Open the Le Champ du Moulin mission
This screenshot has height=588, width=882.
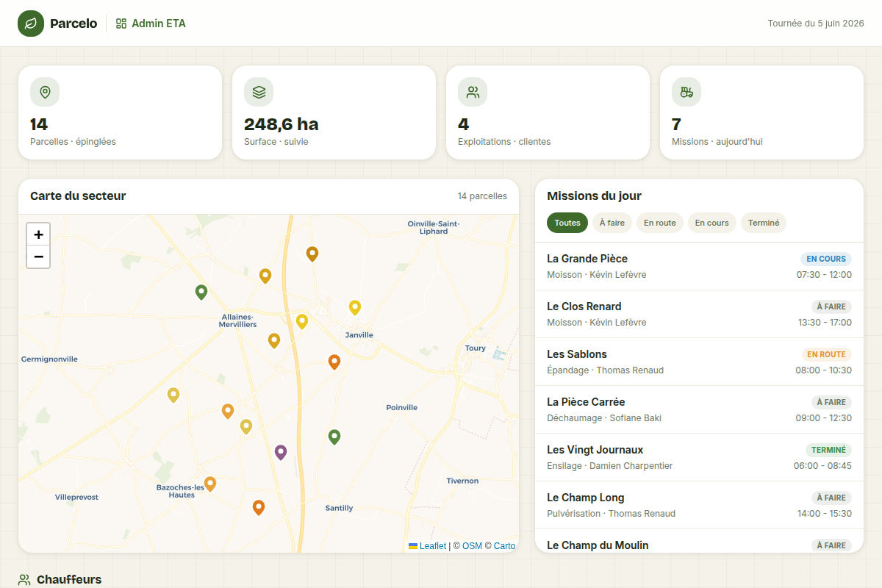[x=699, y=541]
